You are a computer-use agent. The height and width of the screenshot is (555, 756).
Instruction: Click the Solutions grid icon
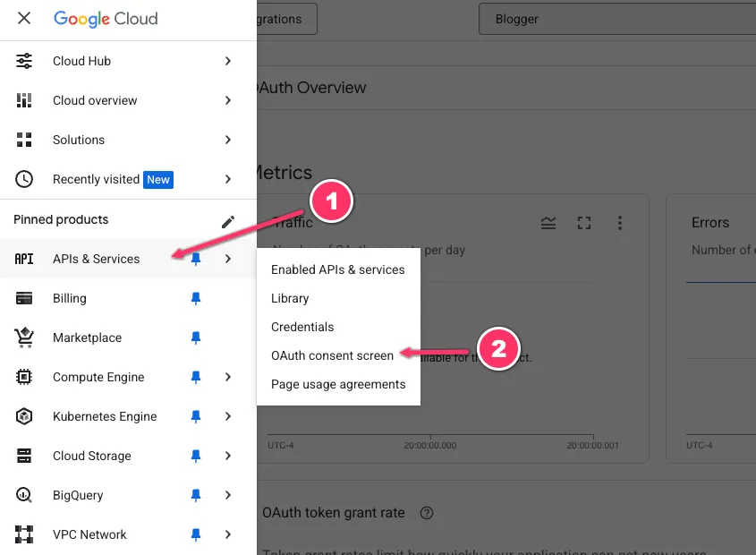tap(24, 140)
